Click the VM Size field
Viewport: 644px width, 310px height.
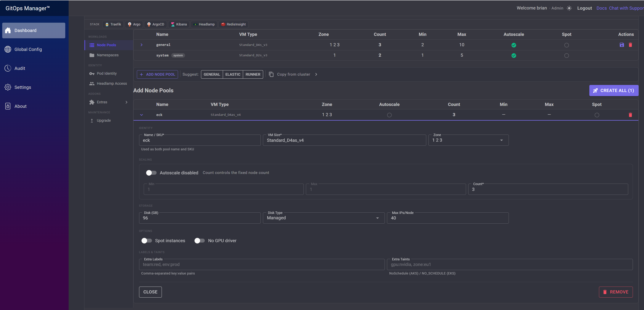344,140
